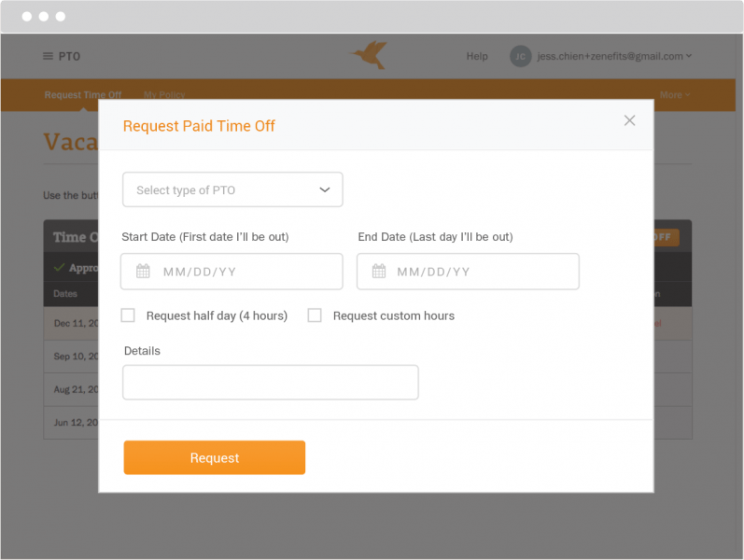Expand the More menu in orange bar

pyautogui.click(x=675, y=95)
